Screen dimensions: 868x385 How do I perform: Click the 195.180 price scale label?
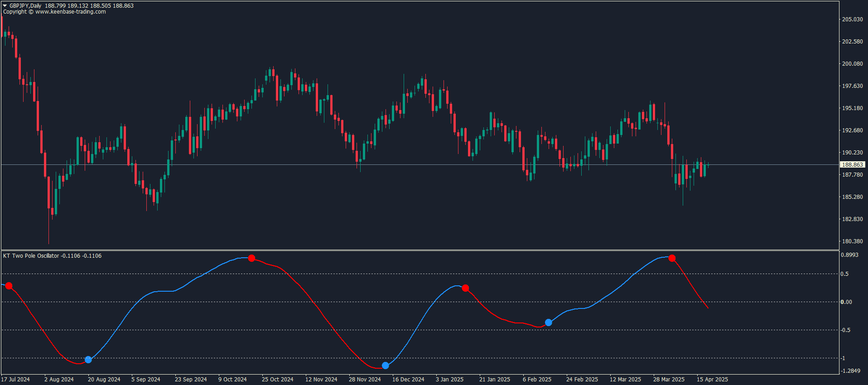coord(853,108)
